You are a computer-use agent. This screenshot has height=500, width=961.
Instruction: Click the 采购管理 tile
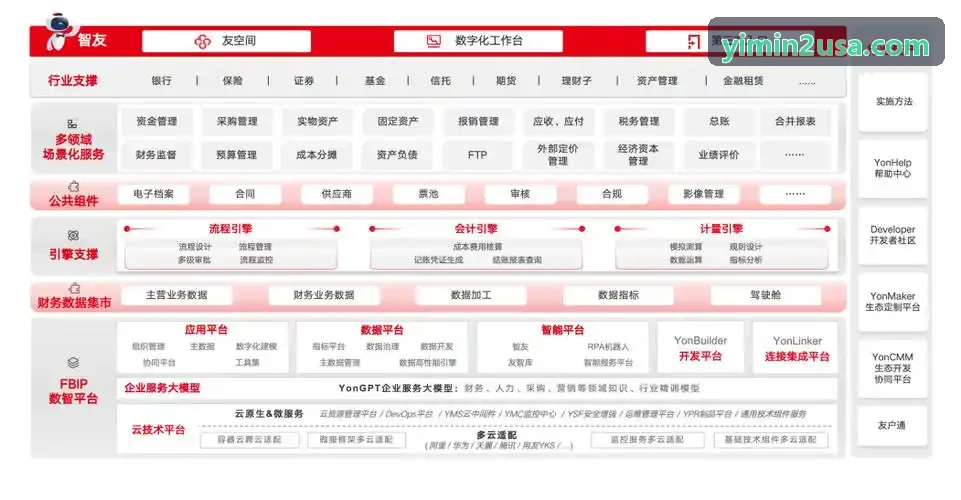(x=237, y=121)
